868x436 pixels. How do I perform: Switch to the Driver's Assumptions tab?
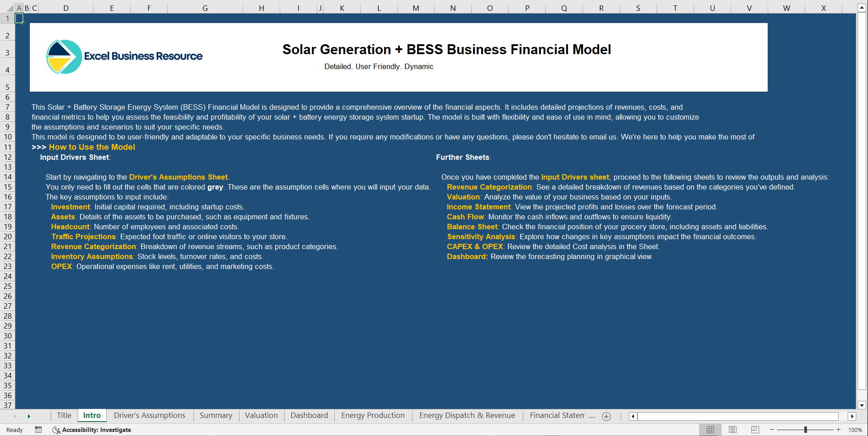[x=149, y=415]
